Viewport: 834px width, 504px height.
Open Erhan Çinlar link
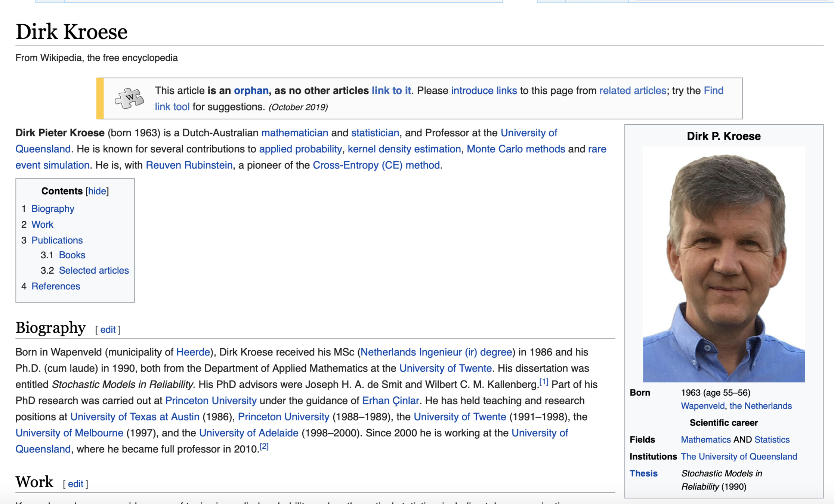(390, 401)
